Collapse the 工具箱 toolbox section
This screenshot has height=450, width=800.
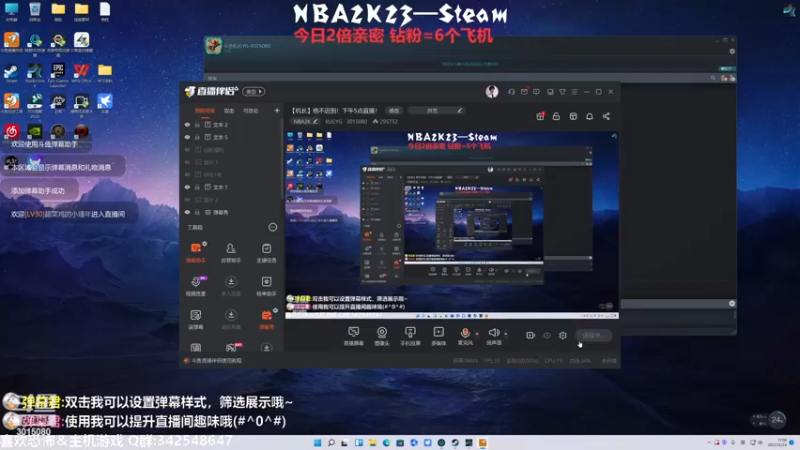click(x=272, y=228)
